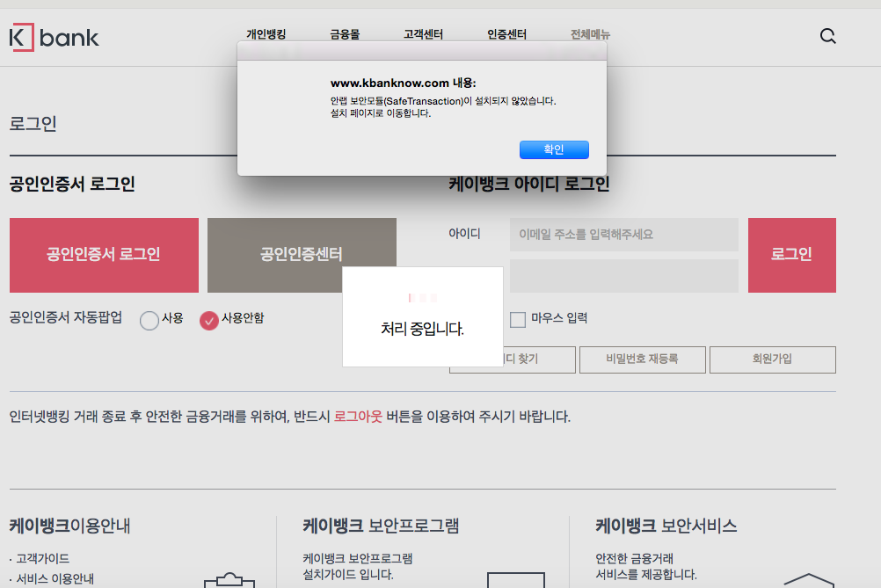Click 서비스를 제공합니다. description text
The width and height of the screenshot is (881, 588).
[x=646, y=575]
